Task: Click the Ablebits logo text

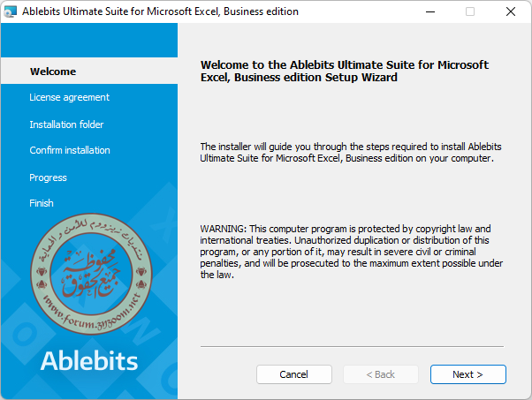Action: click(x=89, y=360)
